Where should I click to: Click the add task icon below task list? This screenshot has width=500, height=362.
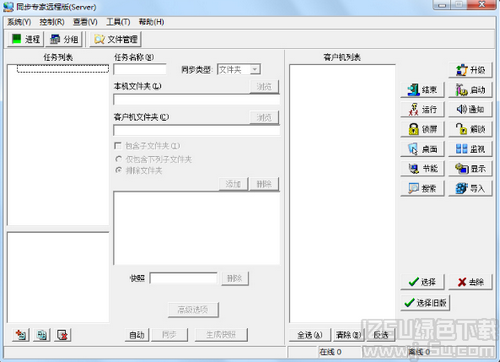coord(21,335)
